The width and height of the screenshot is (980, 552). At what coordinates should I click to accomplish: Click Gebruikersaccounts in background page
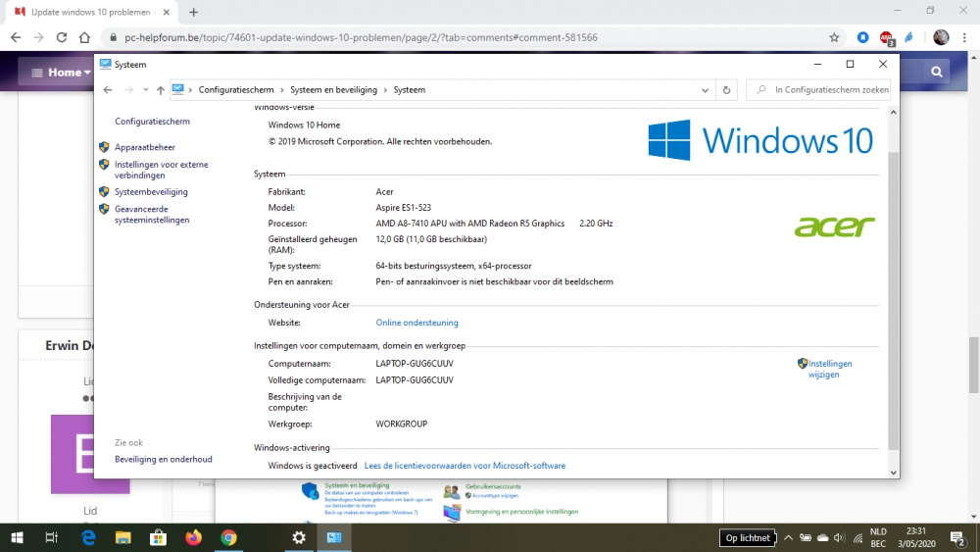[493, 486]
